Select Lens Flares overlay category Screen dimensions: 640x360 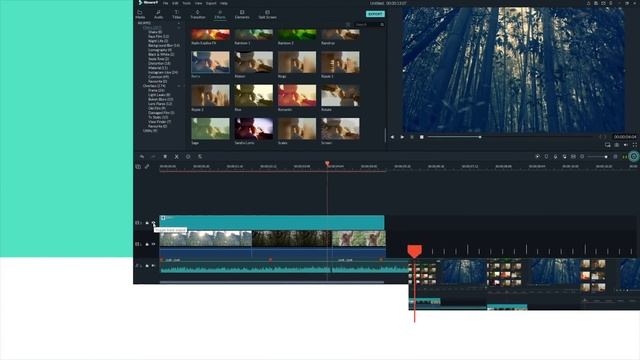[x=160, y=104]
